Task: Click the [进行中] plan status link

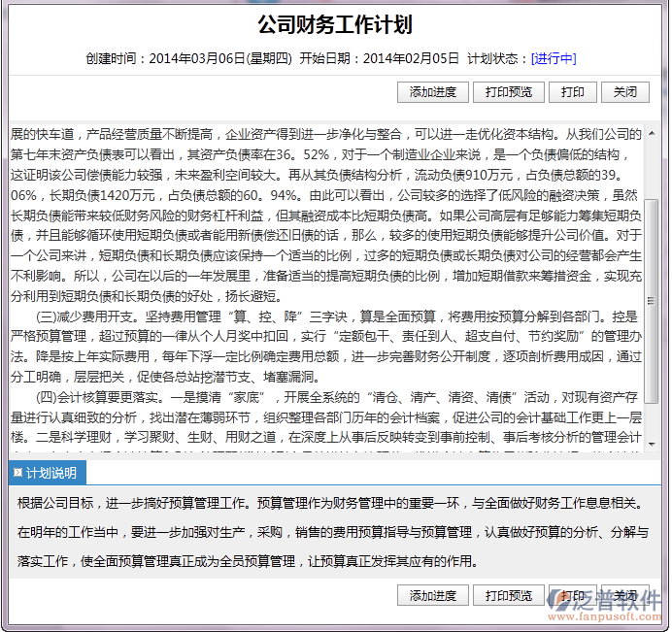Action: [x=554, y=58]
